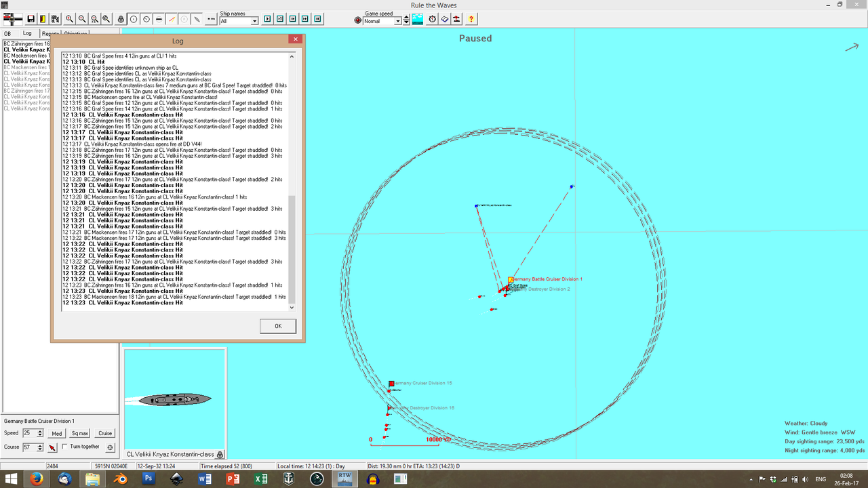
Task: Toggle the anchor icon beside CL Velikii Knyaz label
Action: (x=218, y=454)
